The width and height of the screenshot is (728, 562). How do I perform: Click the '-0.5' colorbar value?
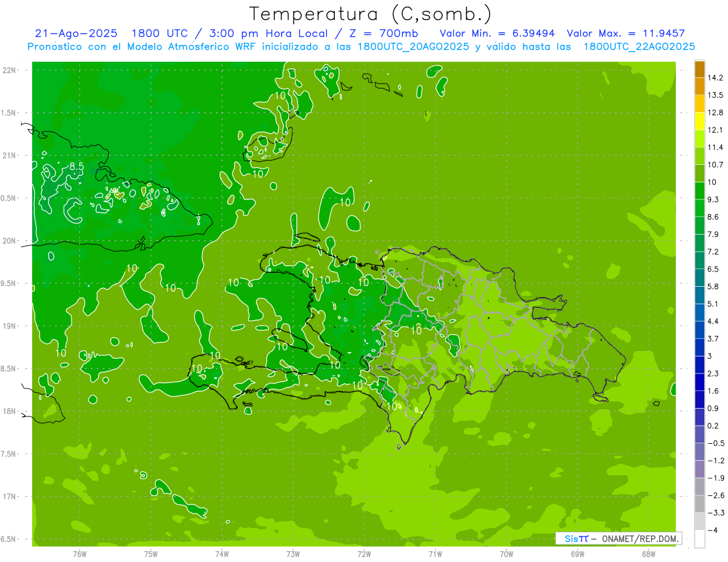(715, 443)
